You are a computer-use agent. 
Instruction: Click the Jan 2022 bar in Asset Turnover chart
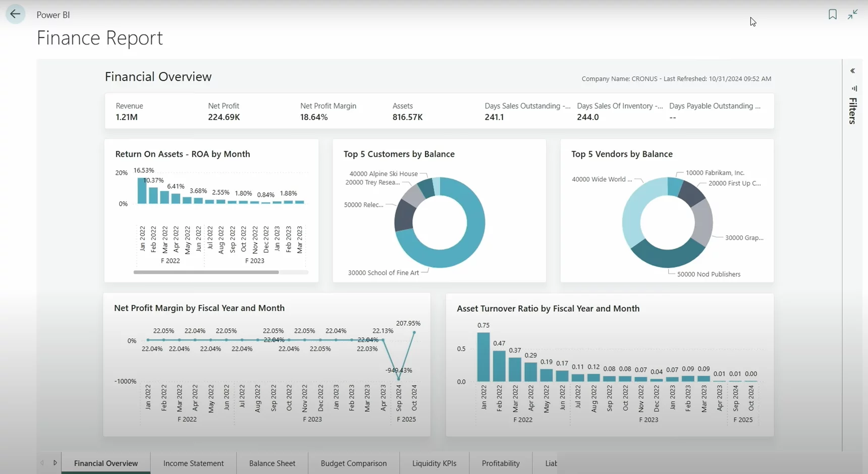click(483, 358)
